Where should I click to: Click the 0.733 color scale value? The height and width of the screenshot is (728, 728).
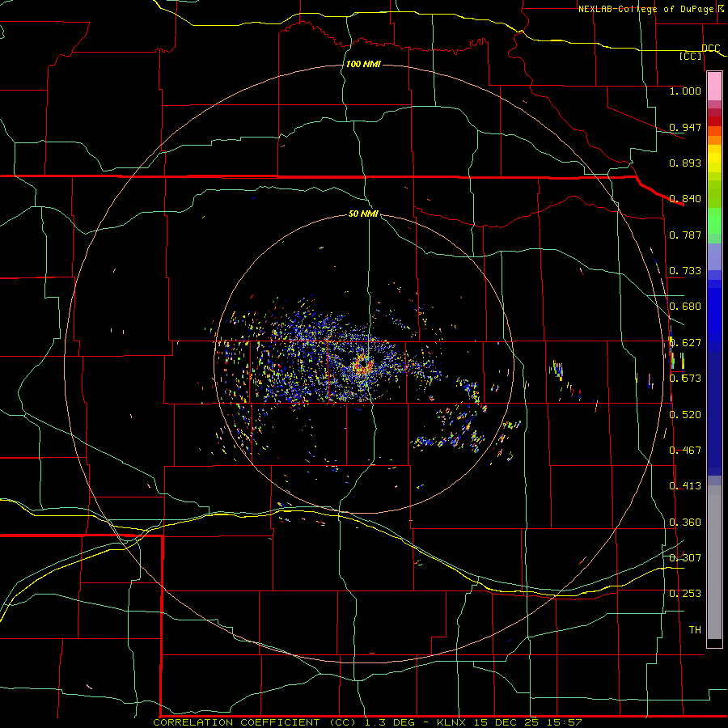[685, 271]
